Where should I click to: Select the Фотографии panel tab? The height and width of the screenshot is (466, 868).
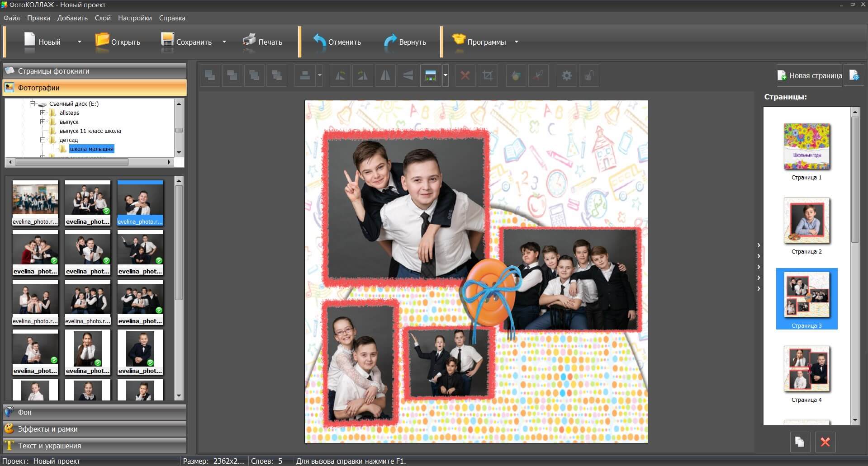[95, 88]
